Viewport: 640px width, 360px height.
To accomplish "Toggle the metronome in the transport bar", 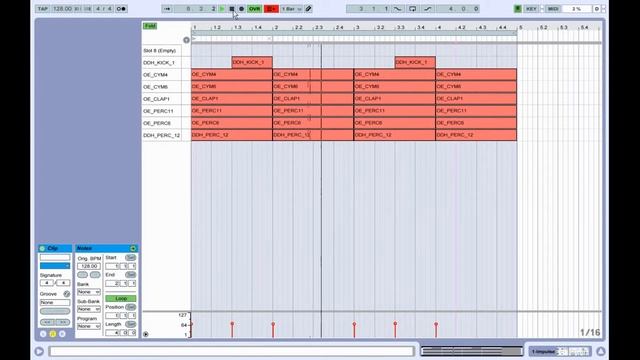I will point(121,9).
